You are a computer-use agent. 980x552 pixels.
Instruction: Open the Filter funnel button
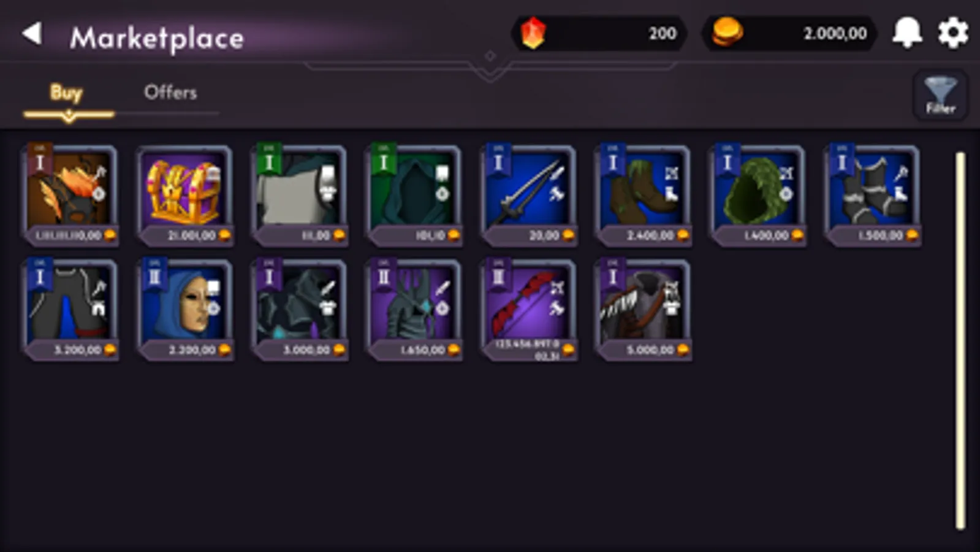click(940, 95)
